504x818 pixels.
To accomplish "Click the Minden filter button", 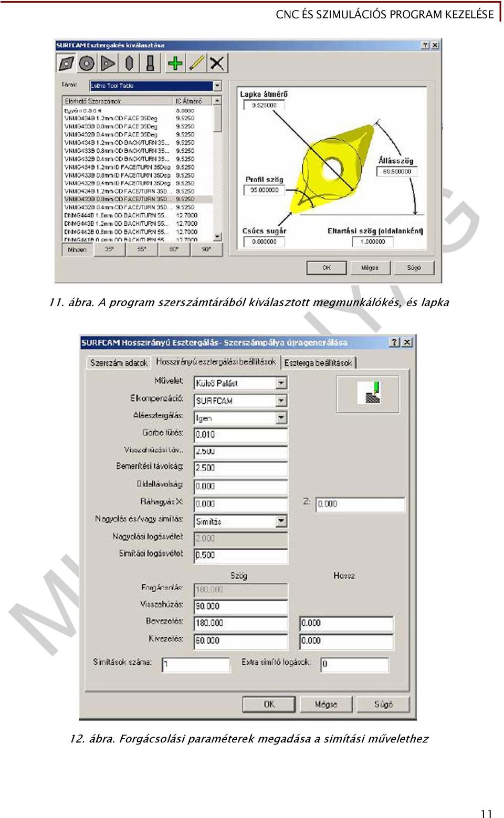I will (77, 250).
